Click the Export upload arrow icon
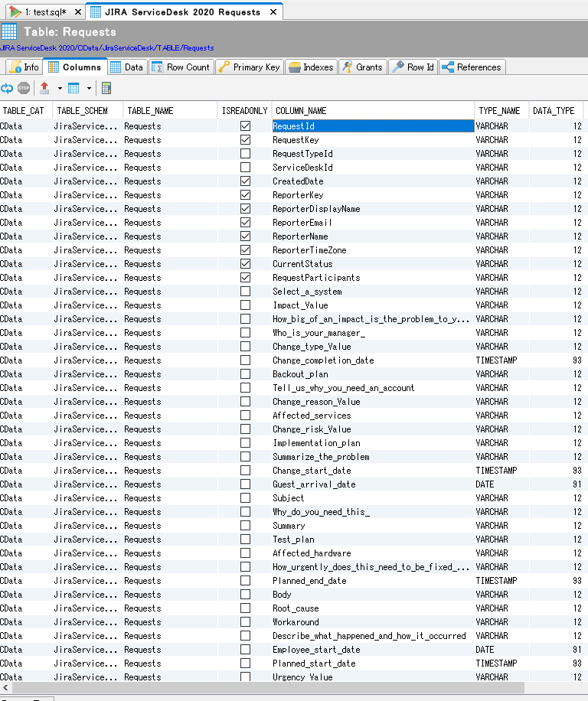The image size is (588, 701). [x=44, y=88]
